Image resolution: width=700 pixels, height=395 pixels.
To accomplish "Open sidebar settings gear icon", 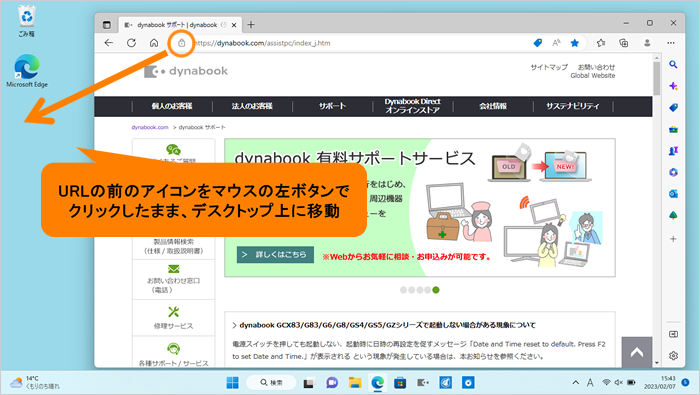I will pyautogui.click(x=673, y=356).
